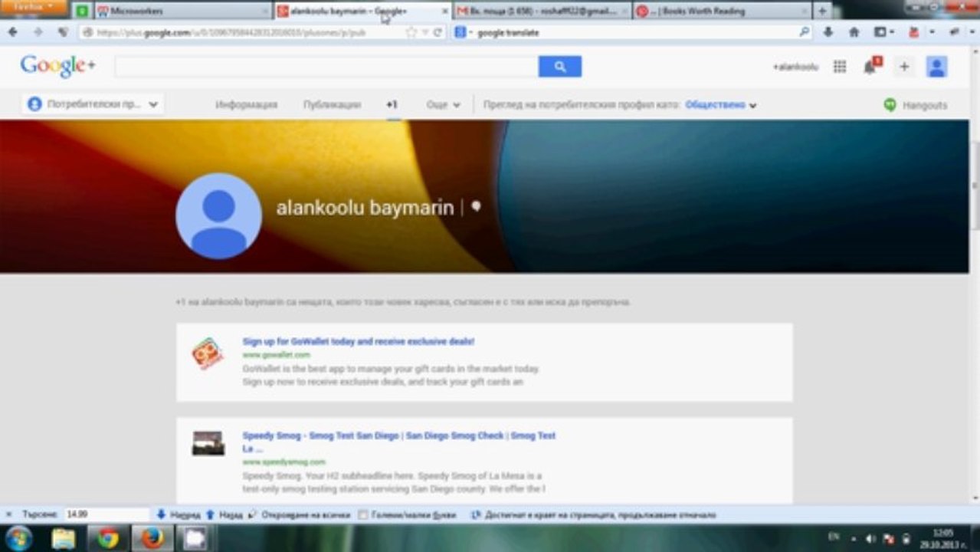Viewport: 980px width, 552px height.
Task: Switch to the Books Worth Reading tab
Action: [x=720, y=11]
